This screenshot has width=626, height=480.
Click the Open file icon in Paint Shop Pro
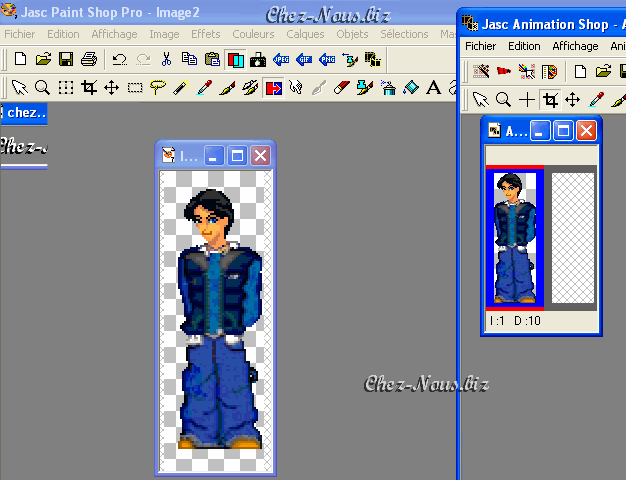tap(43, 59)
